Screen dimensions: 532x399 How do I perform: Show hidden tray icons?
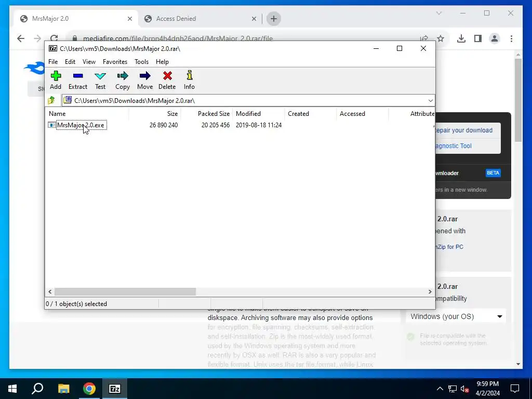(x=440, y=389)
